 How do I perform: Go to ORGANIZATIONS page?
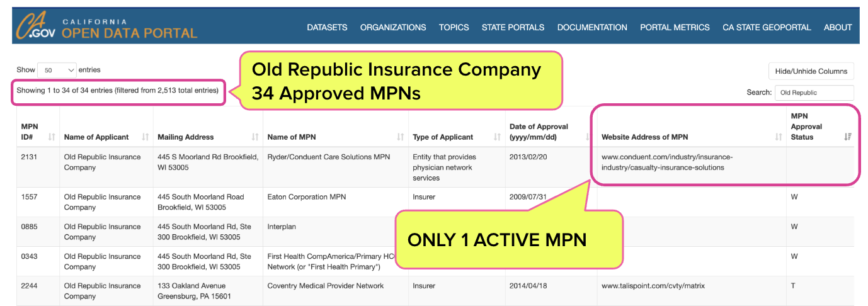point(393,27)
